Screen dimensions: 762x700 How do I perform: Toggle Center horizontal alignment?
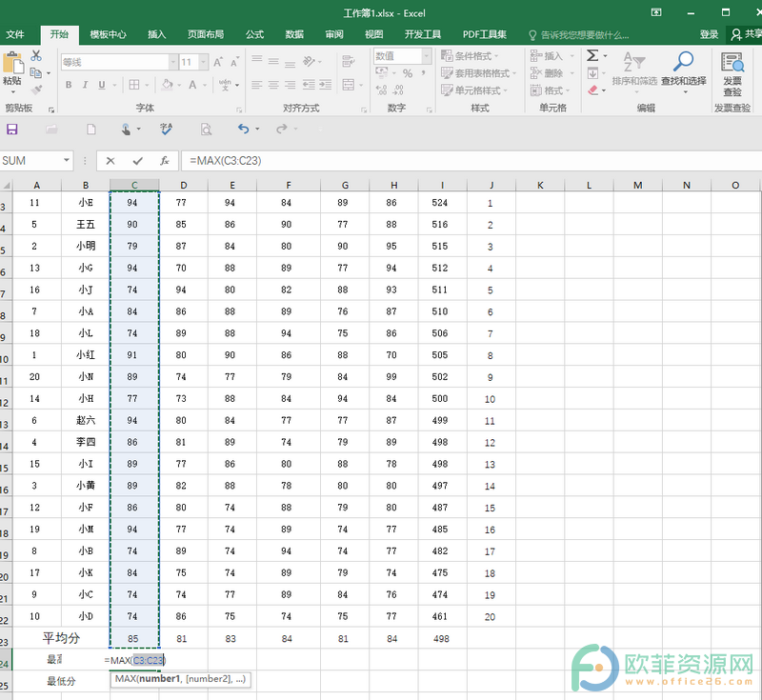coord(273,85)
